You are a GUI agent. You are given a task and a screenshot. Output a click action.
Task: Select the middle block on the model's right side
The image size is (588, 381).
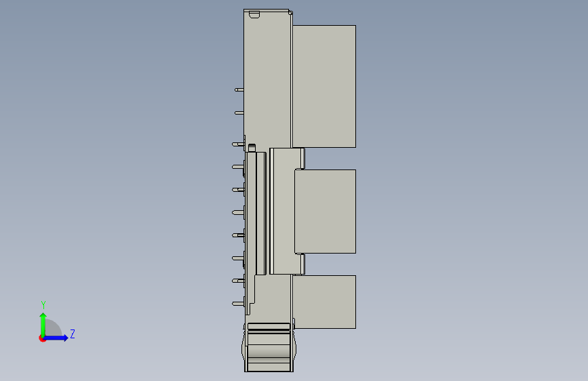coord(325,211)
